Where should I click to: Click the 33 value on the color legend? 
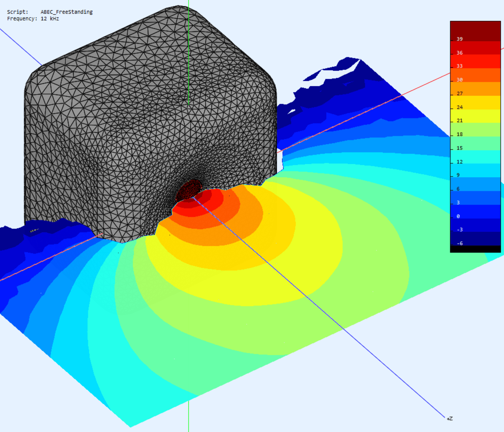coord(460,66)
